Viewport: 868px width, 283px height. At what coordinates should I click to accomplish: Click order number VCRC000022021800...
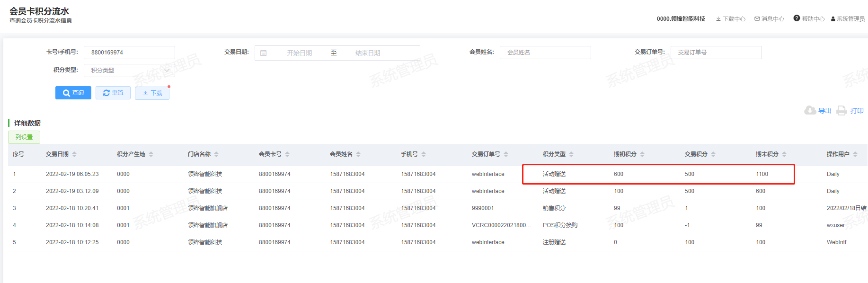(501, 225)
